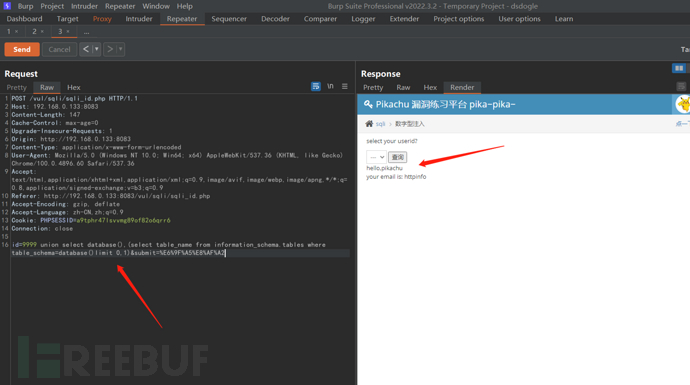The image size is (690, 385).
Task: Expand the forward history dropdown arrow
Action: coord(120,49)
